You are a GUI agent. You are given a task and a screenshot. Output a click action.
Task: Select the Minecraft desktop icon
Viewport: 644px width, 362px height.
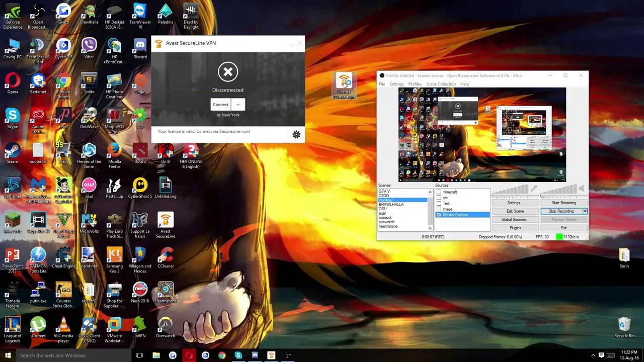[x=13, y=223]
